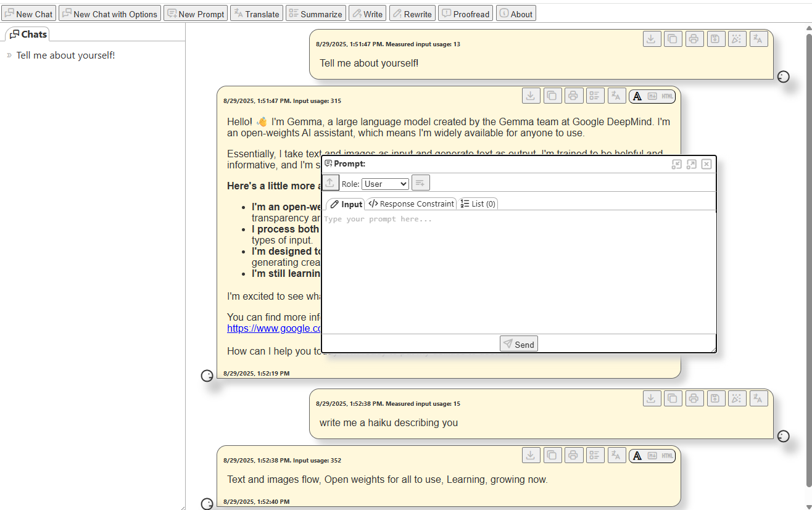Select rich text 'A' view on Gemma intro response
Screen dimensions: 812x510
[x=637, y=96]
